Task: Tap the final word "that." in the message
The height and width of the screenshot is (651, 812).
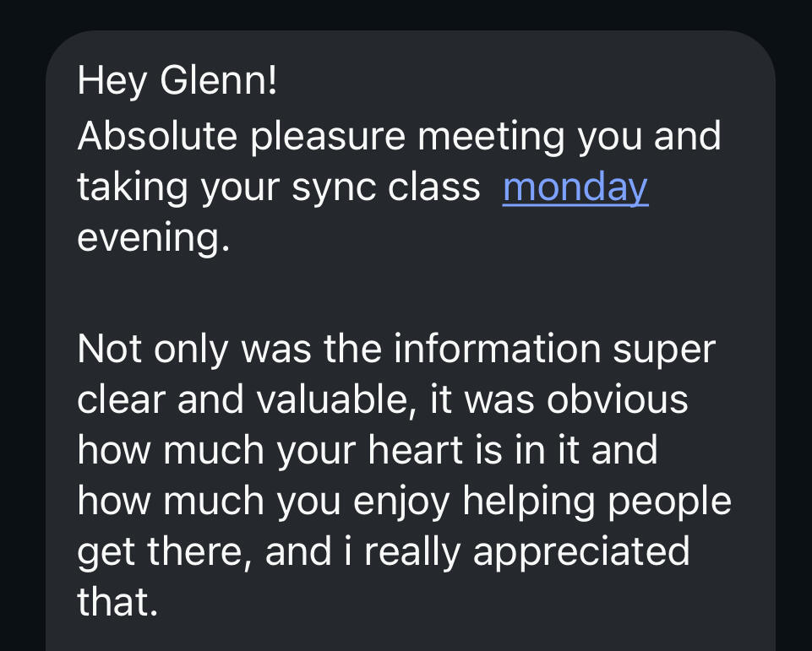Action: click(x=117, y=603)
